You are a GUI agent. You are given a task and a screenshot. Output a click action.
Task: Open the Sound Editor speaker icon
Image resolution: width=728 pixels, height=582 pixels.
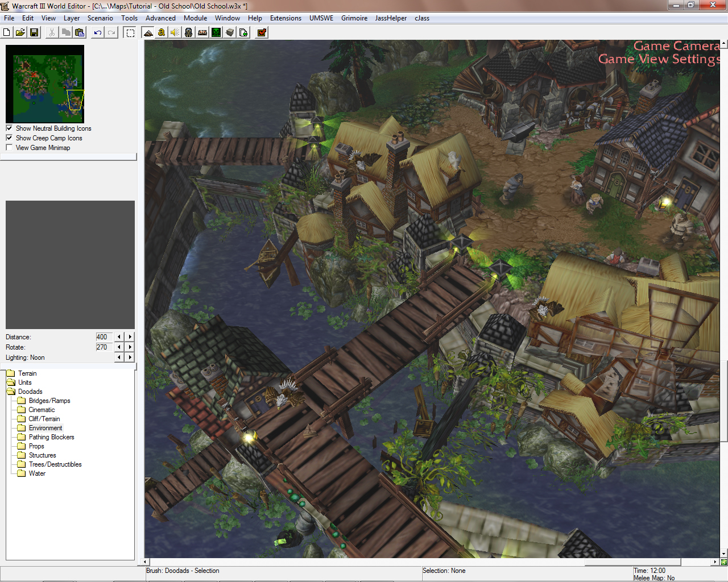(x=175, y=32)
